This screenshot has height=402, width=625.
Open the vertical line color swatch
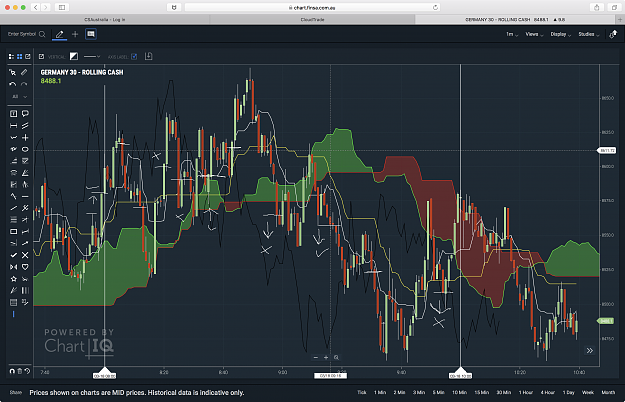(74, 57)
